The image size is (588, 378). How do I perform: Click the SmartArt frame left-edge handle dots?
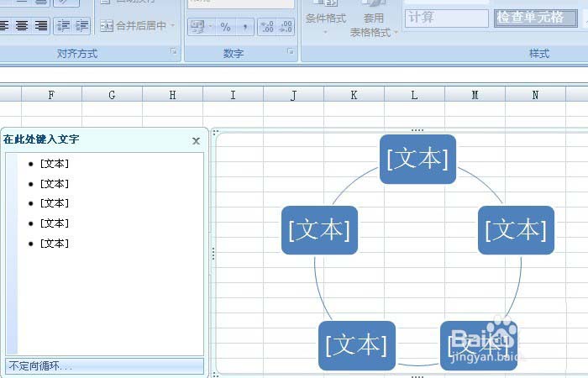(x=213, y=254)
